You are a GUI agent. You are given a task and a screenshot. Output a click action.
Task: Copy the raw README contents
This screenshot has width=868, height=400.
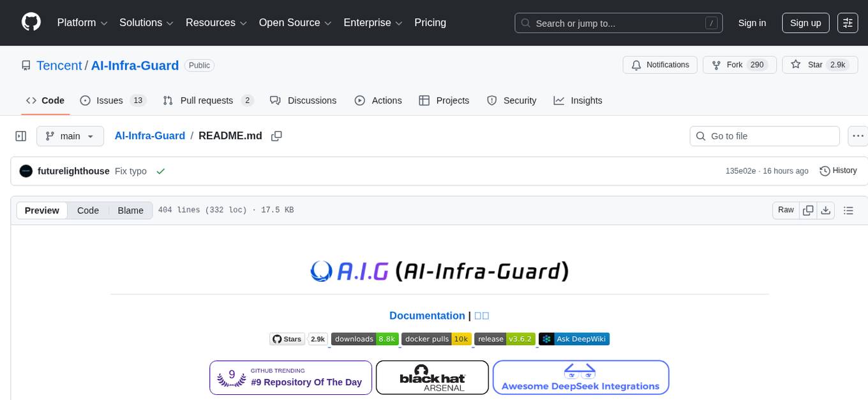click(x=808, y=210)
